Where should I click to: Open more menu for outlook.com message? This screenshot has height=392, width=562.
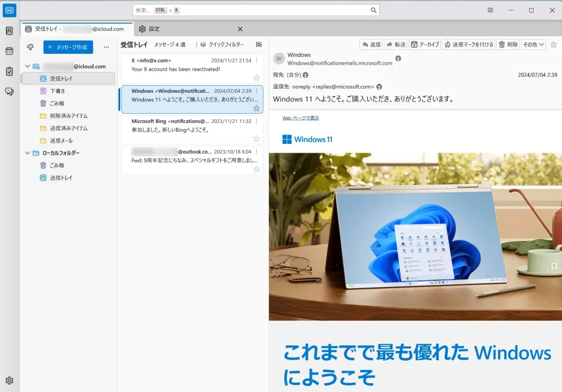point(257,152)
